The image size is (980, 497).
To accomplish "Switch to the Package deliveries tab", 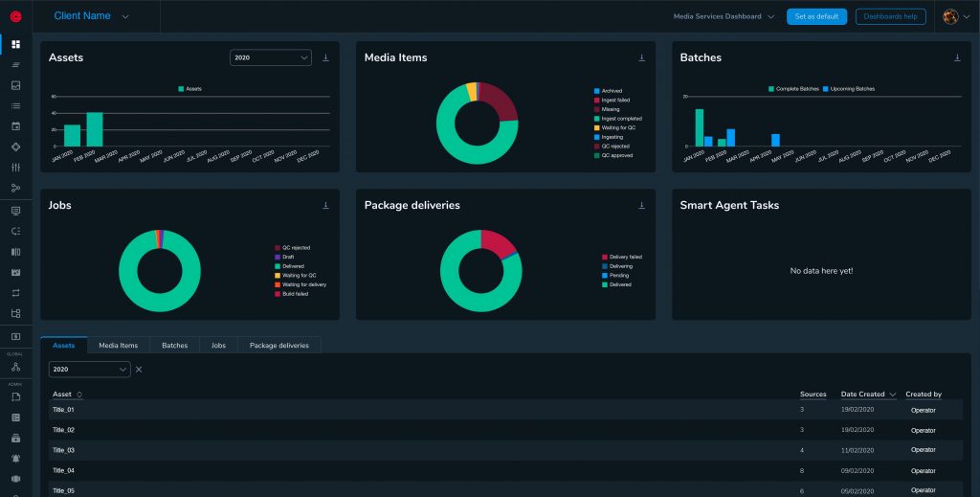I will pyautogui.click(x=279, y=345).
